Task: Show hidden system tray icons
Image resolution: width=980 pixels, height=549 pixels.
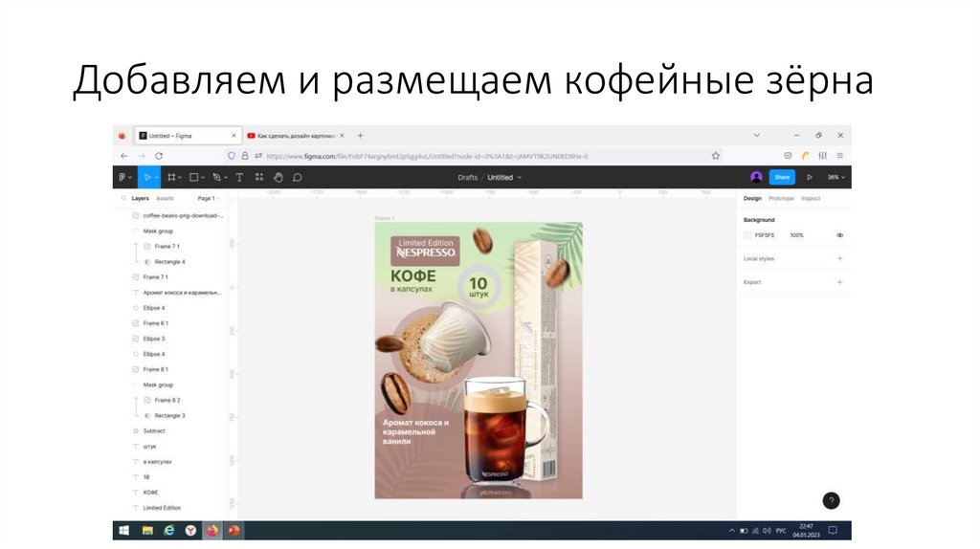Action: pyautogui.click(x=731, y=530)
